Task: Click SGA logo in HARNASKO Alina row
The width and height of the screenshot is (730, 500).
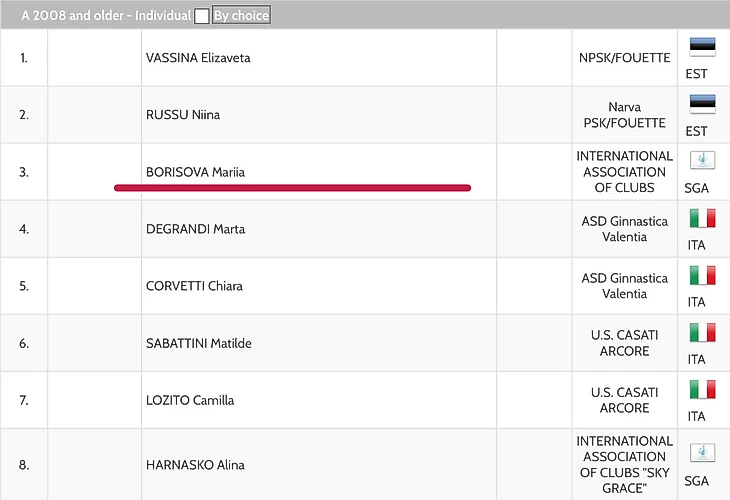Action: tap(703, 453)
